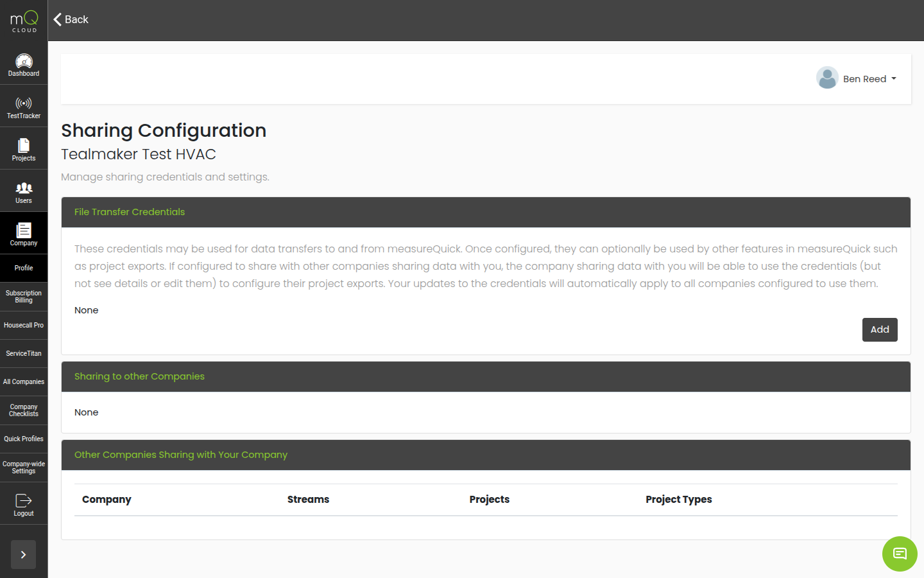Click the Logout icon at sidebar bottom
The height and width of the screenshot is (578, 924).
pyautogui.click(x=24, y=499)
